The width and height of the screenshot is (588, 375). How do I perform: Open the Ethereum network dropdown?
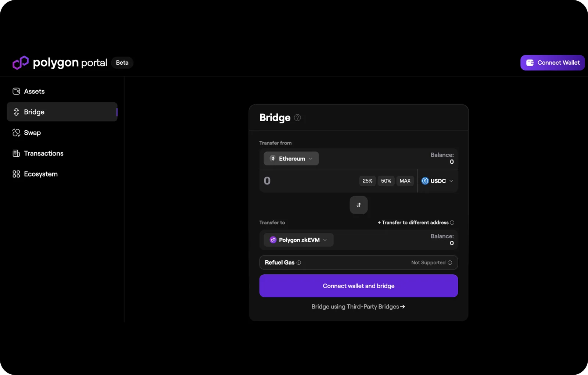pyautogui.click(x=291, y=158)
